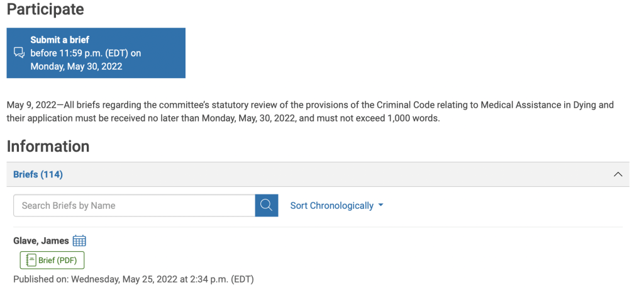The width and height of the screenshot is (644, 287).
Task: Click the "Published on" date line
Action: (133, 279)
